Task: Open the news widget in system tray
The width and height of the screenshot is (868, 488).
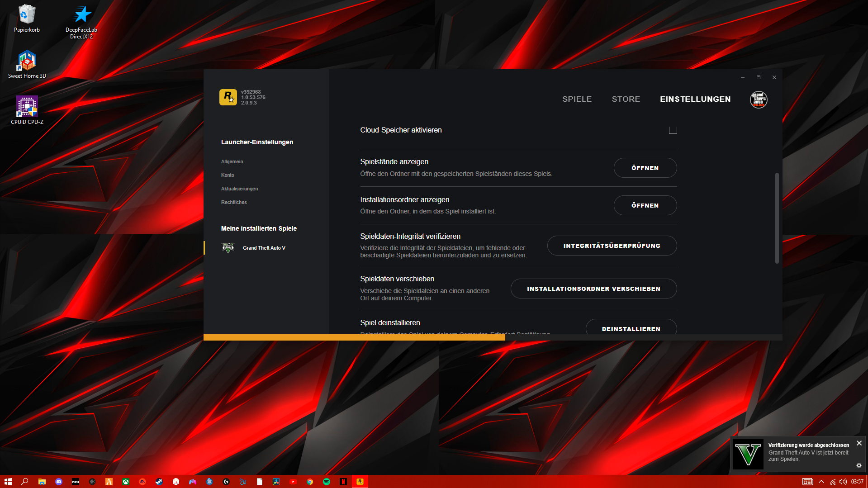Action: pyautogui.click(x=808, y=482)
